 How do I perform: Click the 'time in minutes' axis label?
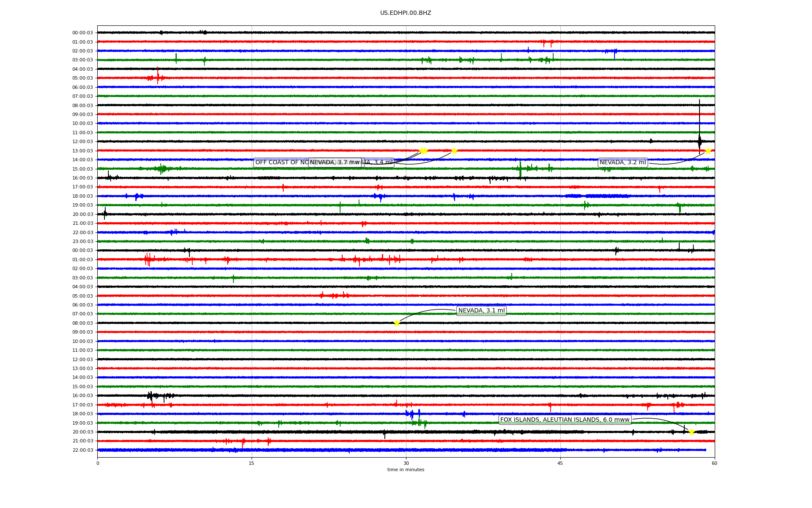(x=406, y=469)
